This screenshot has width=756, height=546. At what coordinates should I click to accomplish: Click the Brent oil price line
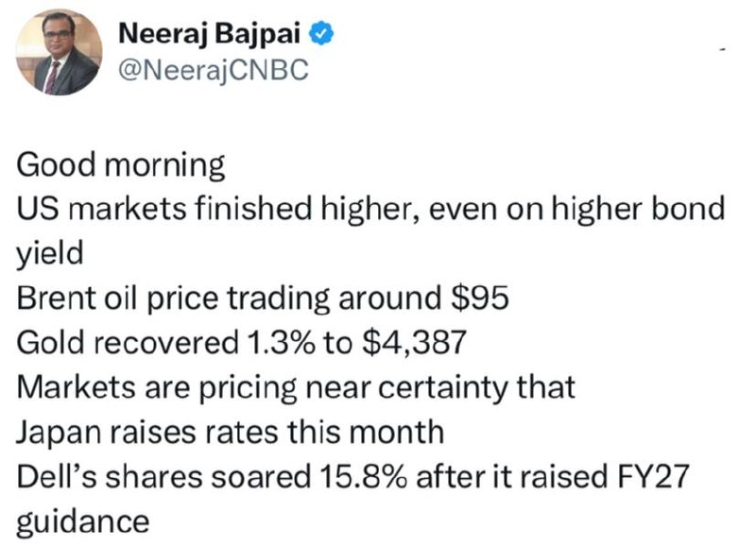pyautogui.click(x=263, y=299)
